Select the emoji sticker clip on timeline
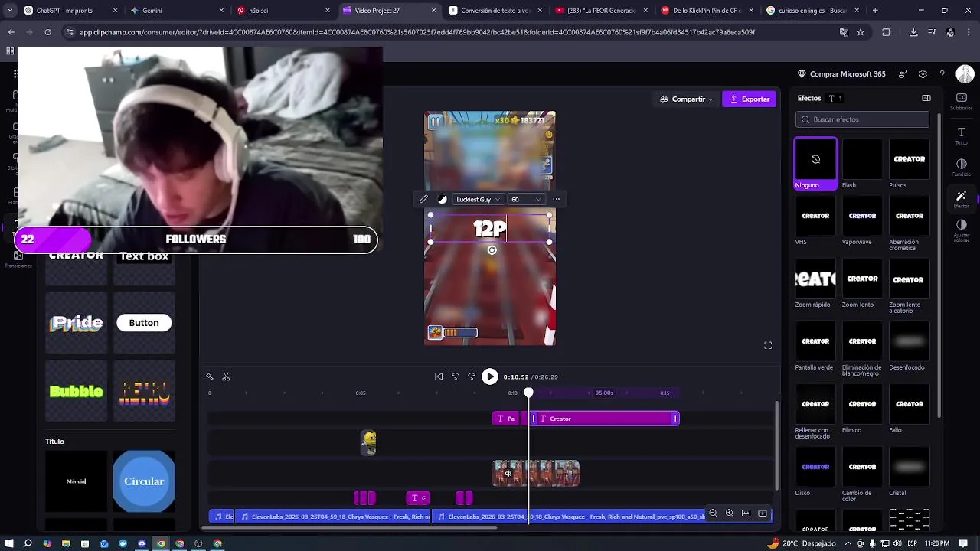 pyautogui.click(x=369, y=442)
